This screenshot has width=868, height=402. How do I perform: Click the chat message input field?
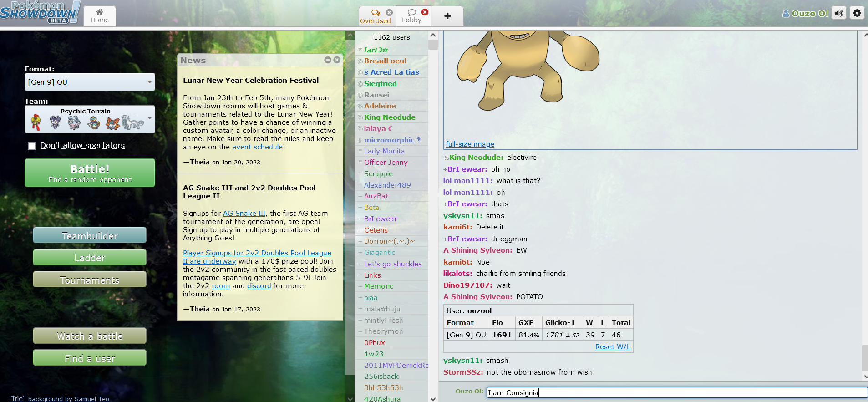(677, 392)
